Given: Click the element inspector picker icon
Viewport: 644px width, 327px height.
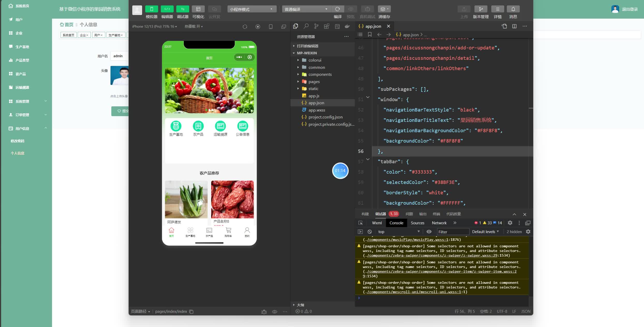Looking at the screenshot, I should pyautogui.click(x=361, y=223).
